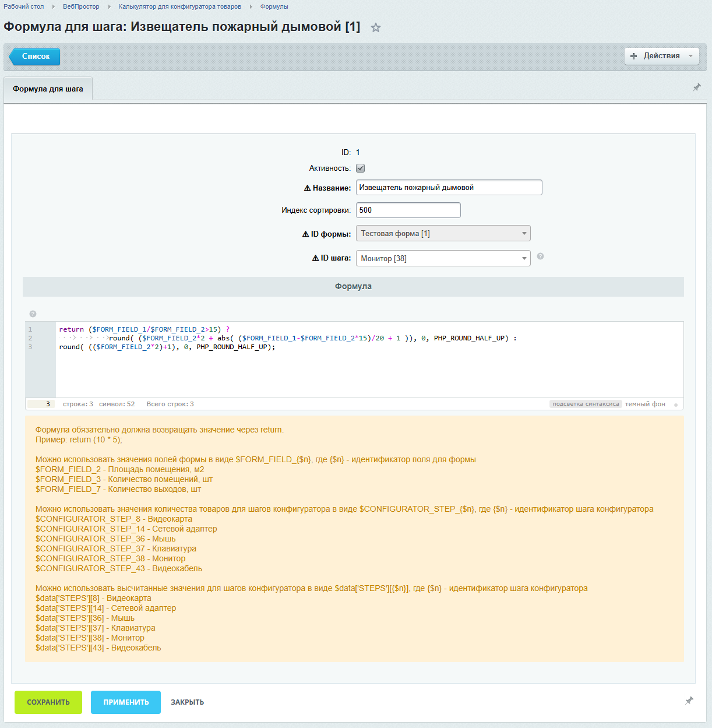Toggle подсветка синтаксиса in the editor
This screenshot has height=728, width=712.
pyautogui.click(x=586, y=404)
